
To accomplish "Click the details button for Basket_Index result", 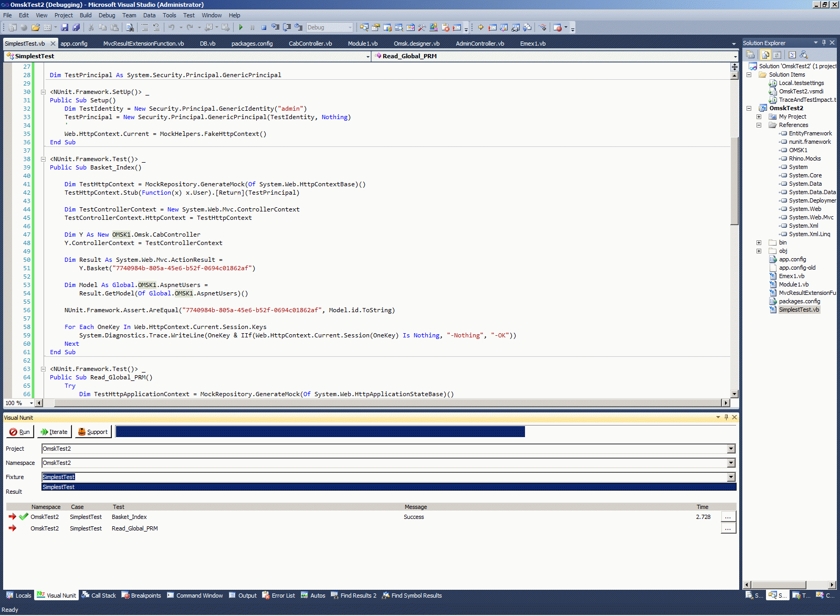I will (728, 517).
